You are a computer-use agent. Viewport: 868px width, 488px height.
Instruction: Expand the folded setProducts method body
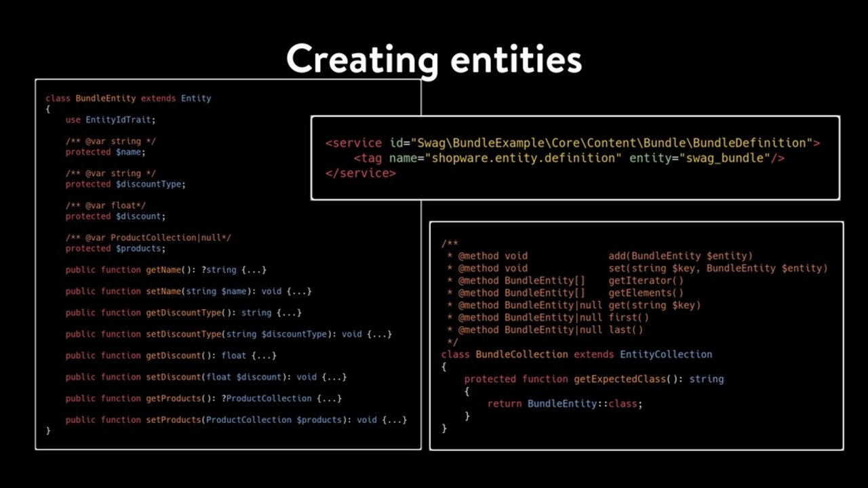(x=394, y=420)
